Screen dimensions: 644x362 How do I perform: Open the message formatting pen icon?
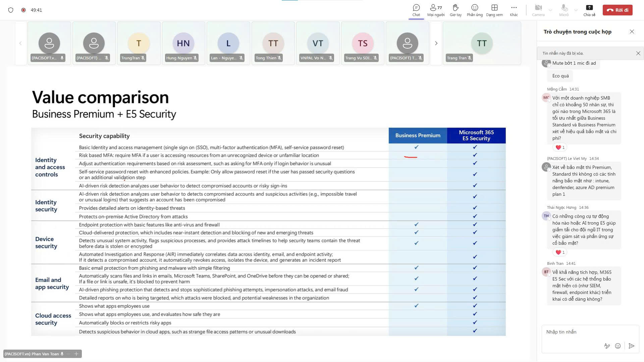click(x=607, y=346)
